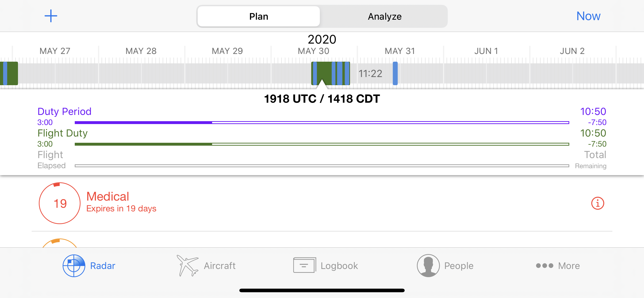Tap the Medical info icon
Viewport: 644px width, 298px height.
click(x=598, y=203)
